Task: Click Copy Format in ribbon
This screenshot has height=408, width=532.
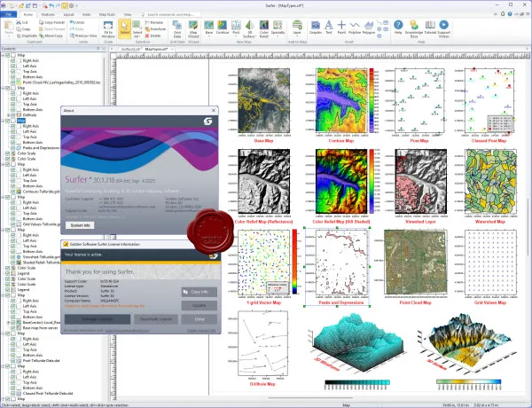Action: (x=51, y=22)
